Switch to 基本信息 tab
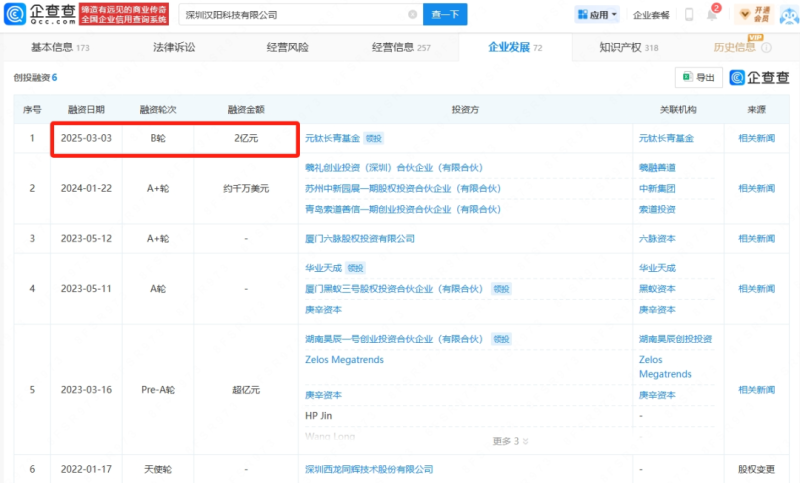This screenshot has height=483, width=800. 60,47
